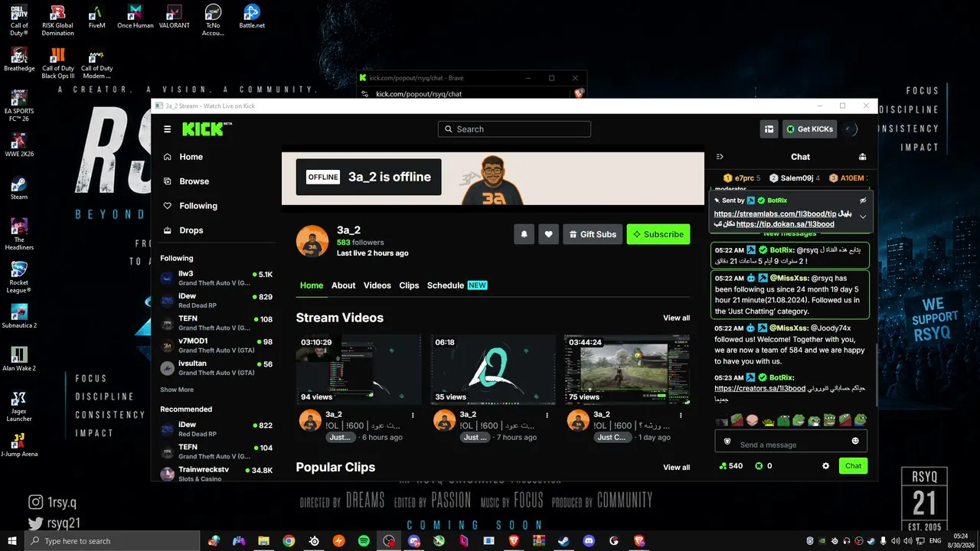Open the Windows Start menu

[x=12, y=541]
